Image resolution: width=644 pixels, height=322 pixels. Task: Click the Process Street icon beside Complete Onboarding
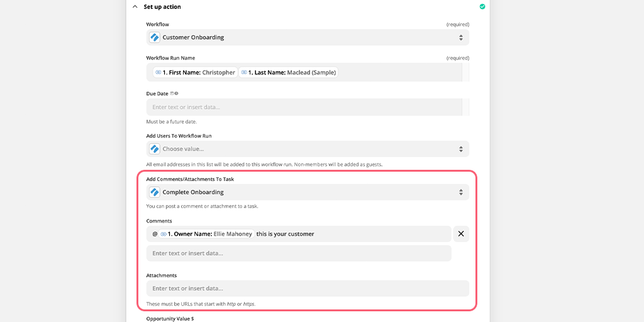tap(155, 192)
